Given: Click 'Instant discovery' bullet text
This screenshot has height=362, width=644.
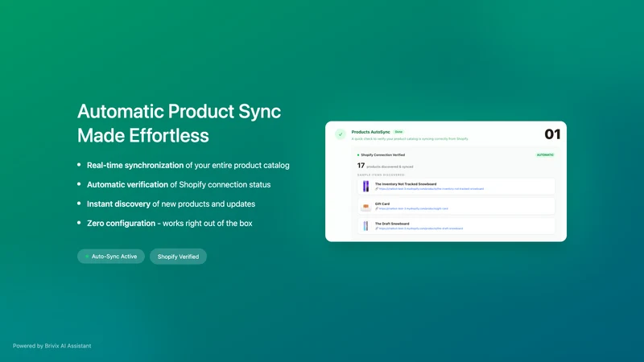Looking at the screenshot, I should (x=118, y=204).
